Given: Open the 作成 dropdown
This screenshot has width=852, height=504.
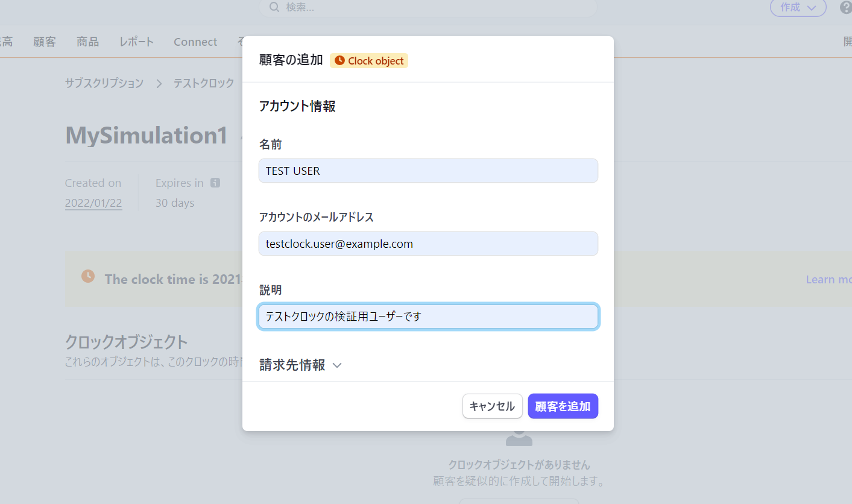Looking at the screenshot, I should coord(798,8).
